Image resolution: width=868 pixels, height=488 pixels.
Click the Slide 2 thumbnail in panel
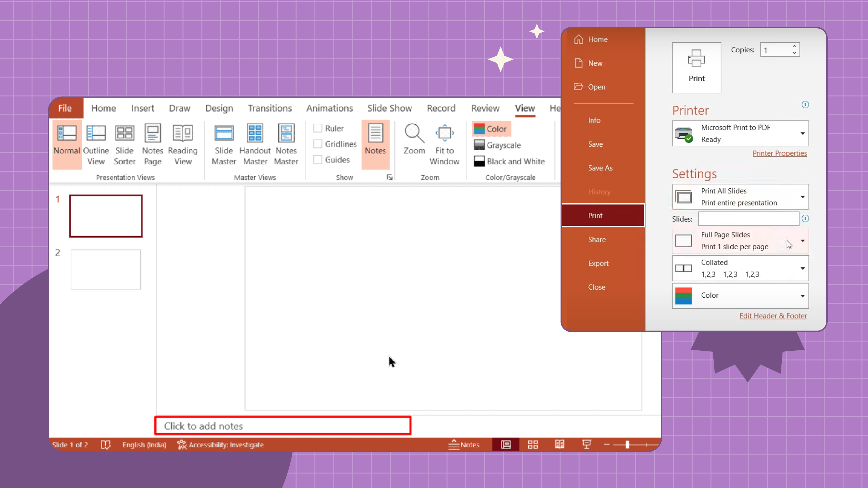pyautogui.click(x=105, y=269)
